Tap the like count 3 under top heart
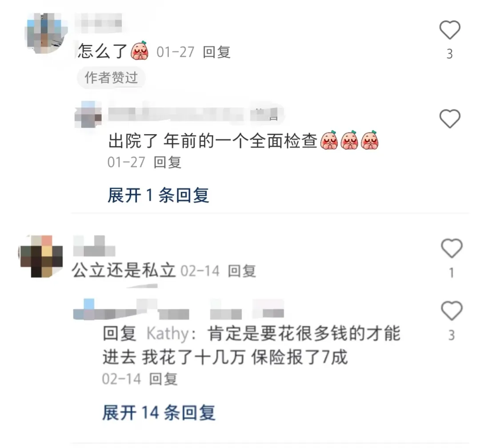The width and height of the screenshot is (480, 448). pos(450,54)
